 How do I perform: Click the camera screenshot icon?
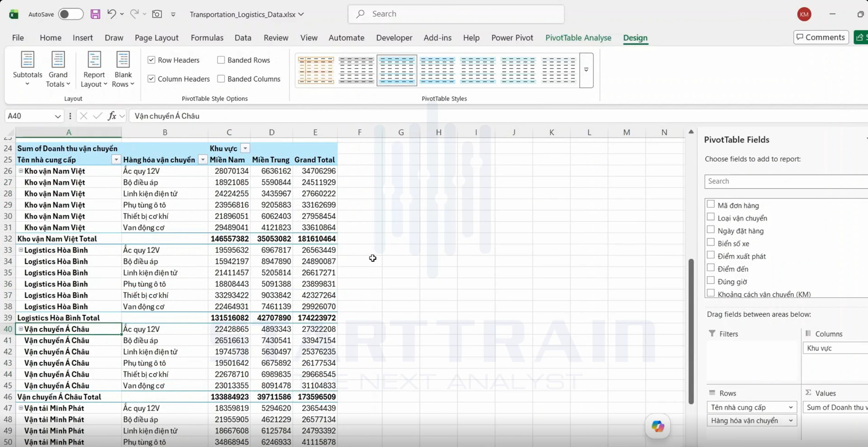(x=157, y=14)
